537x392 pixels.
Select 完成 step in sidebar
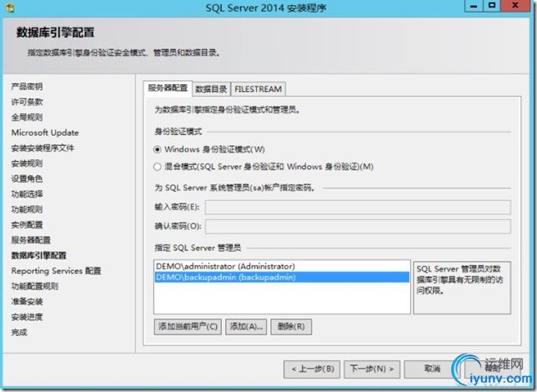tap(19, 333)
